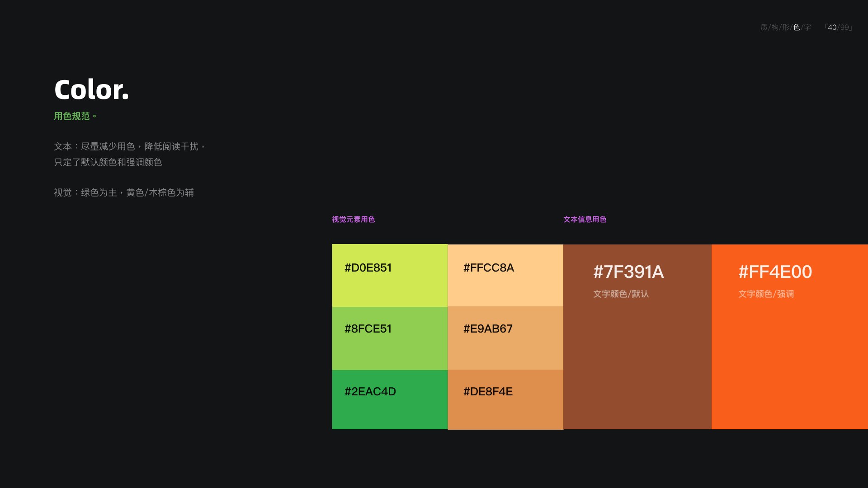868x488 pixels.
Task: Switch to the 构 navigation item
Action: pos(775,28)
